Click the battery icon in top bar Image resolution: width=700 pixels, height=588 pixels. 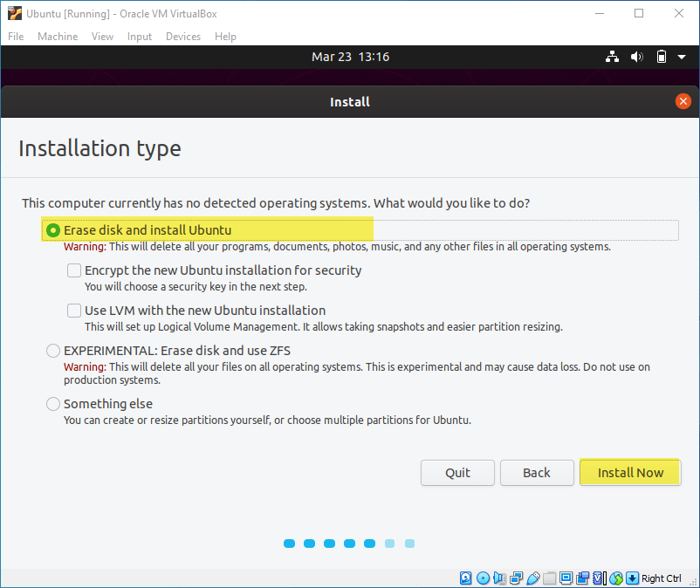pyautogui.click(x=662, y=57)
